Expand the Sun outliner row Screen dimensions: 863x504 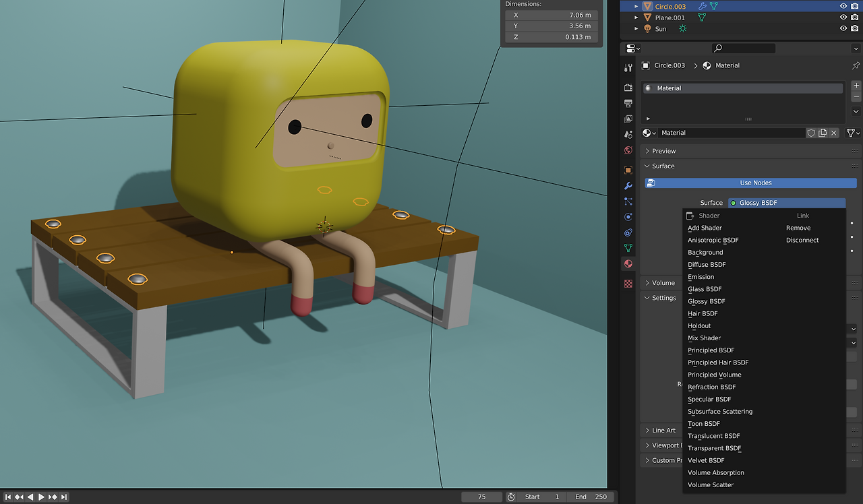[636, 28]
